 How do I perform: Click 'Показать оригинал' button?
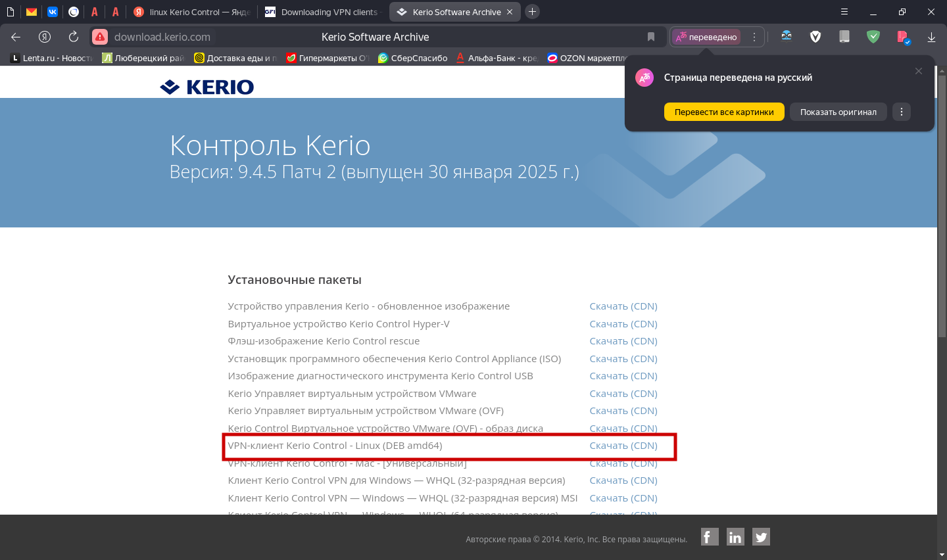point(838,112)
